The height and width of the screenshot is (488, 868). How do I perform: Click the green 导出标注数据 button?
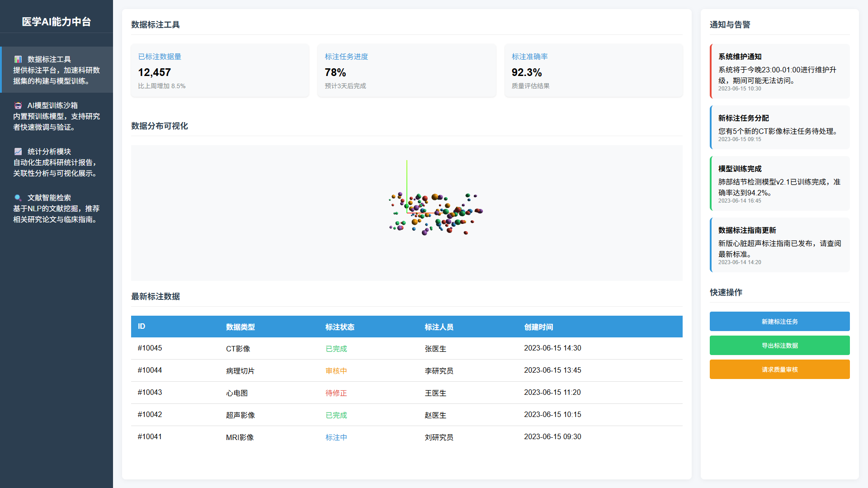click(779, 346)
